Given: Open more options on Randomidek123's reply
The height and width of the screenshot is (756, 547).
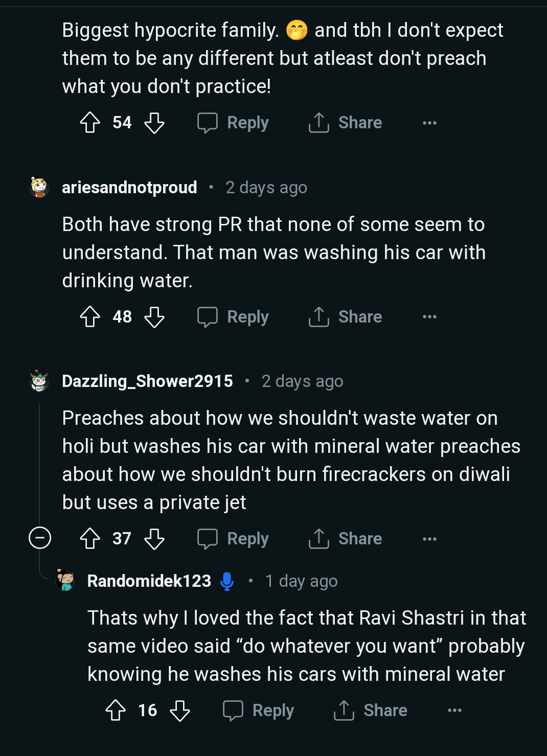Looking at the screenshot, I should pyautogui.click(x=454, y=711).
